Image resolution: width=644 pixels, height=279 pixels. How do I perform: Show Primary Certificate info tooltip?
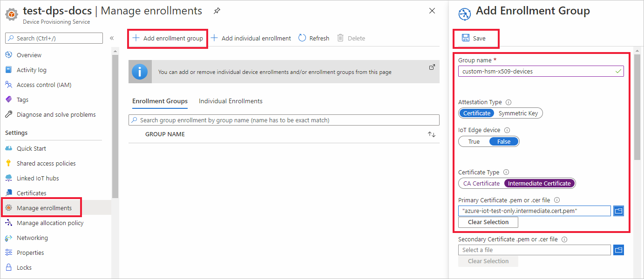pos(557,200)
